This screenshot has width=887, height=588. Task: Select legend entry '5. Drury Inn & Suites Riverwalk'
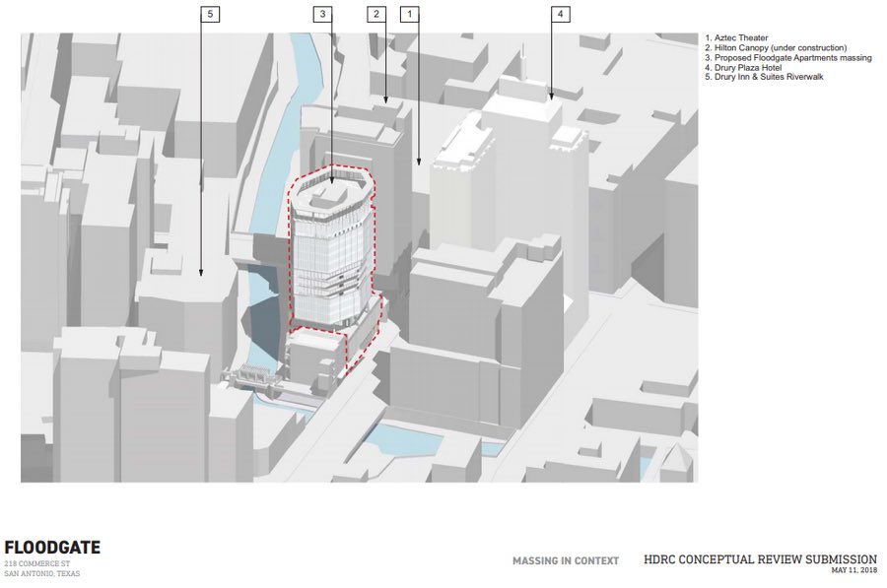764,77
